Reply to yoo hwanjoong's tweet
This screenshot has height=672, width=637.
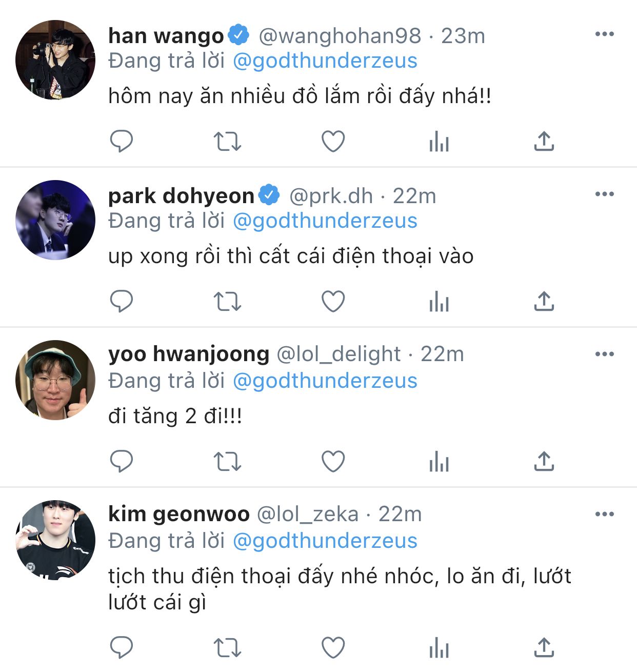pyautogui.click(x=122, y=461)
